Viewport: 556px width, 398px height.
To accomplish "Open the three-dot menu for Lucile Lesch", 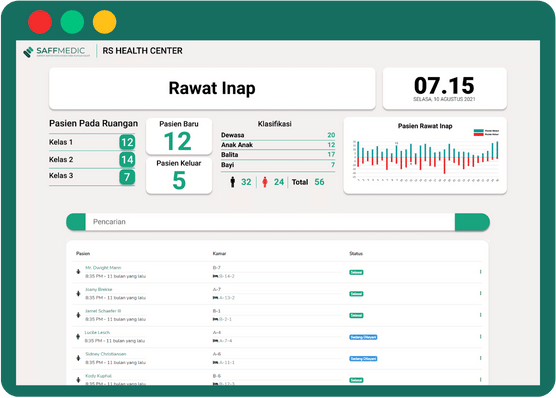I will click(480, 336).
